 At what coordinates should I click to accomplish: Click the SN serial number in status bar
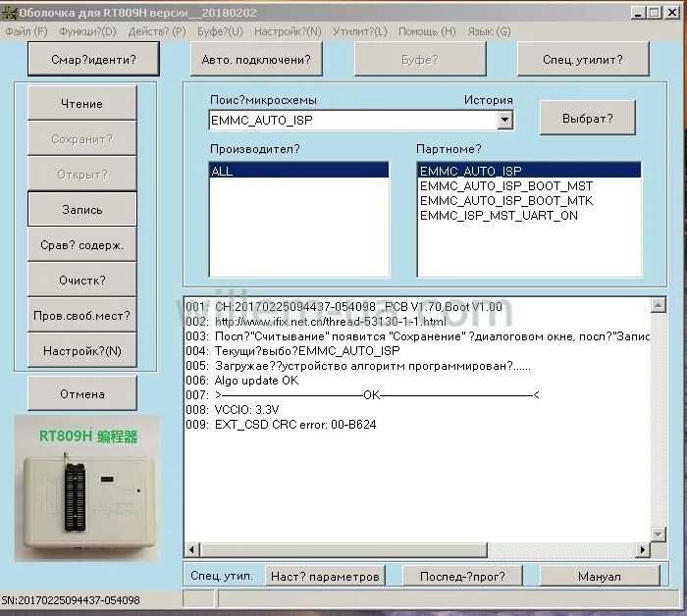(x=71, y=599)
